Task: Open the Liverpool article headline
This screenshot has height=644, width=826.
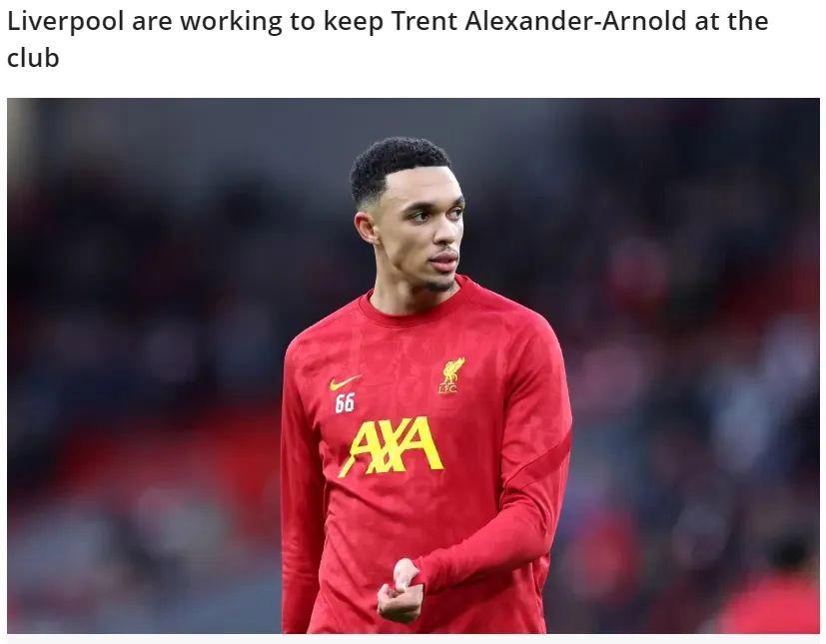Action: (388, 40)
